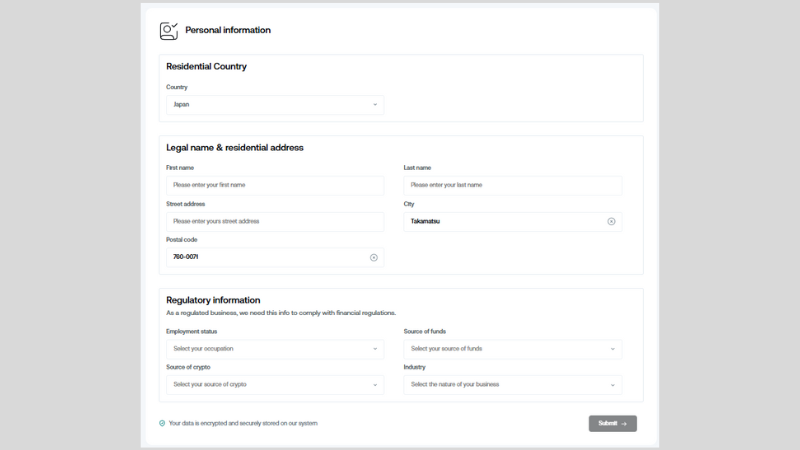
Task: Clear the Postal code field via X icon
Action: point(373,258)
